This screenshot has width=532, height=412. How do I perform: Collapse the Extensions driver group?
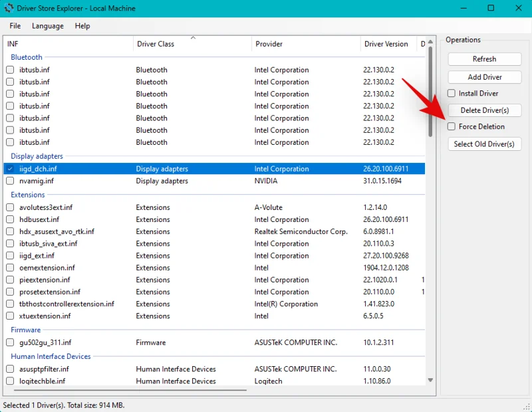pyautogui.click(x=27, y=195)
